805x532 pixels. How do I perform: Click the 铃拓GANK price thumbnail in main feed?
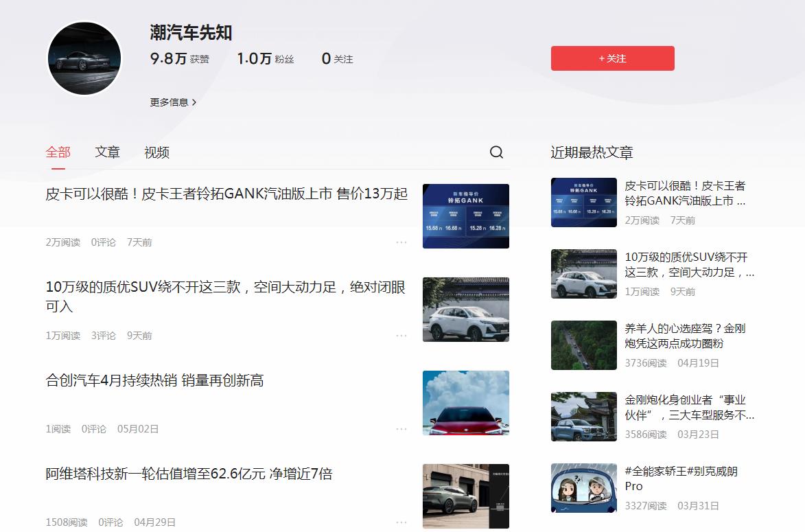pyautogui.click(x=466, y=216)
